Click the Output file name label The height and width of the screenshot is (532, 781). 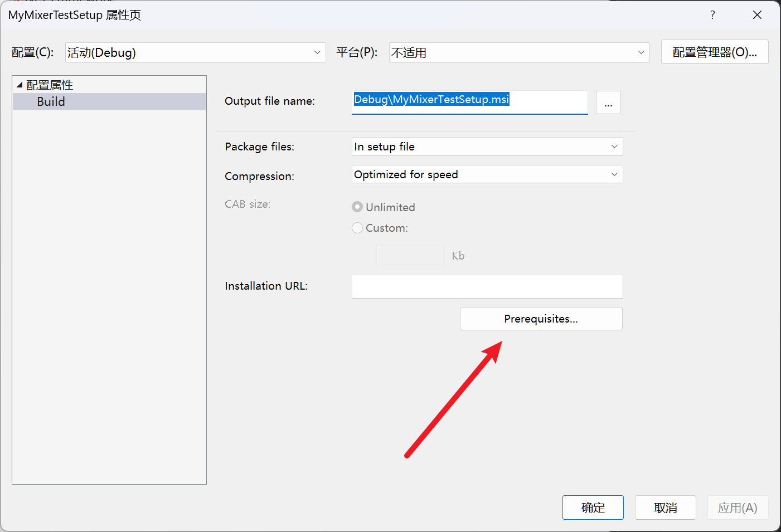coord(270,101)
